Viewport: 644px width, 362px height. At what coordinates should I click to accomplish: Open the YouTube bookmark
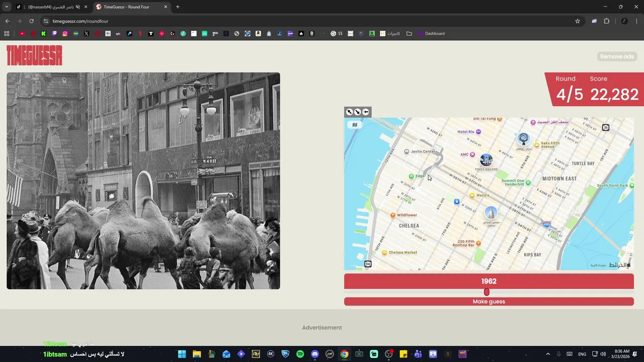point(22,34)
